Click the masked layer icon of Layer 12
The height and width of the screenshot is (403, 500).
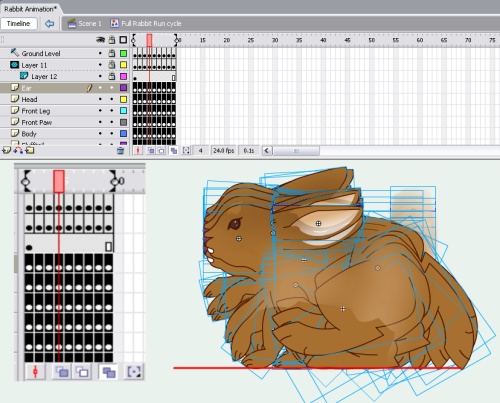click(24, 76)
